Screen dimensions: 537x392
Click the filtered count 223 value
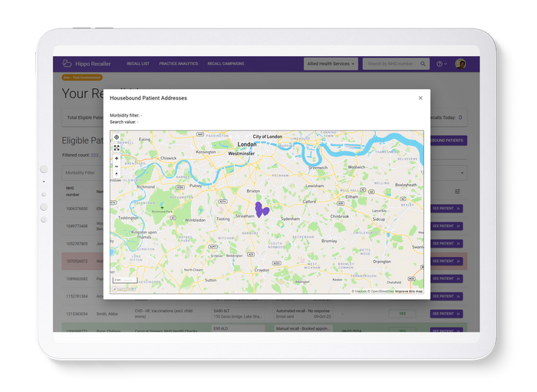click(94, 155)
